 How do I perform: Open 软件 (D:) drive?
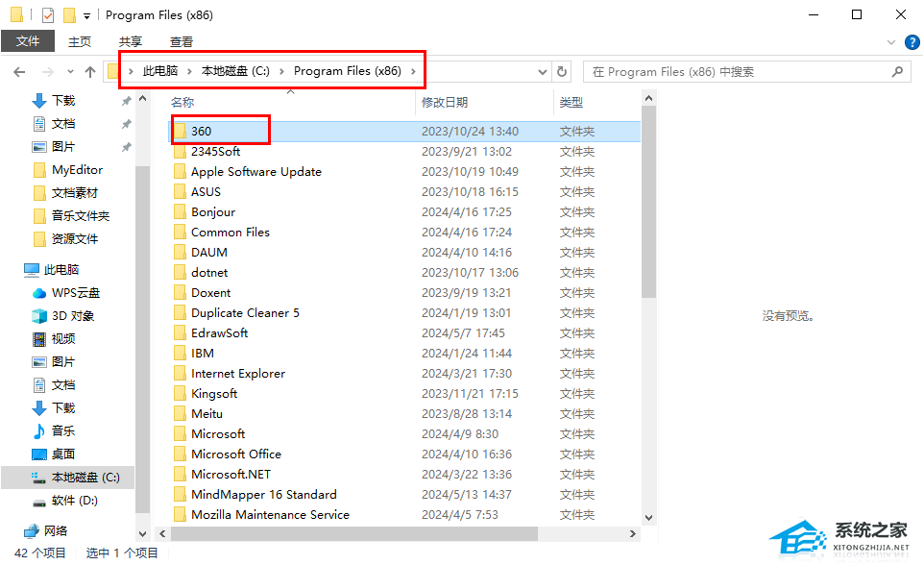click(74, 501)
